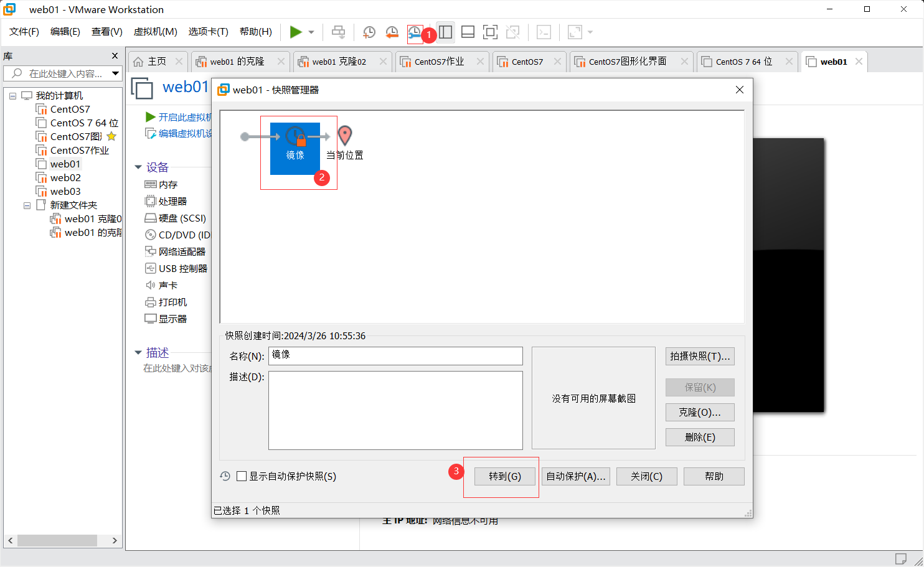Open the 编辑(E) menu
Screen dimensions: 924x567
coord(65,32)
